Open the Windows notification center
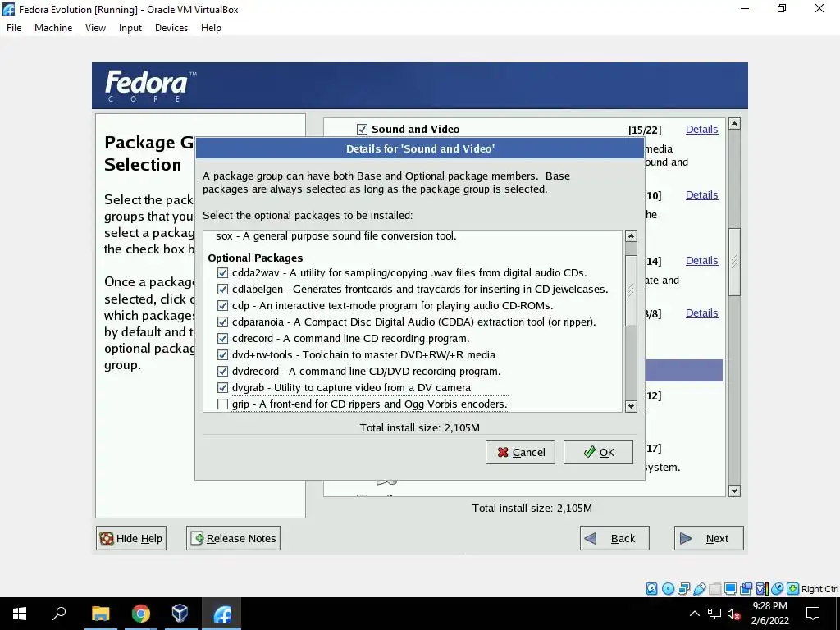Image resolution: width=840 pixels, height=630 pixels. [x=813, y=614]
